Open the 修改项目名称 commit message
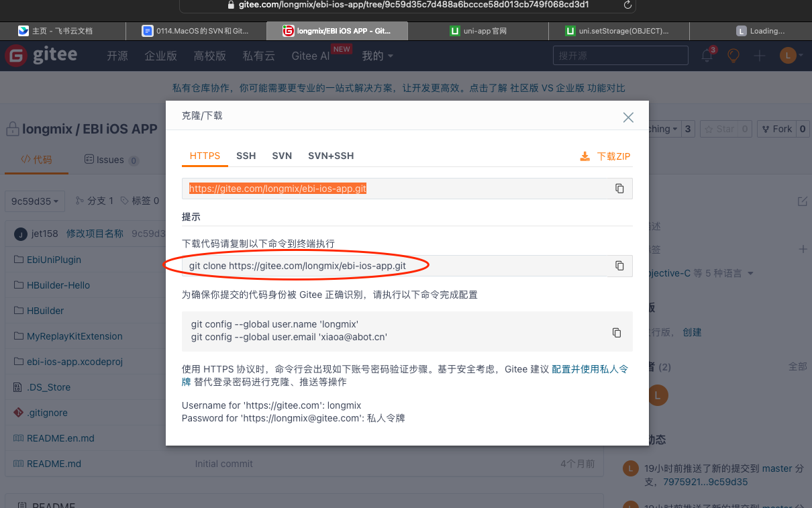812x508 pixels. [x=95, y=234]
